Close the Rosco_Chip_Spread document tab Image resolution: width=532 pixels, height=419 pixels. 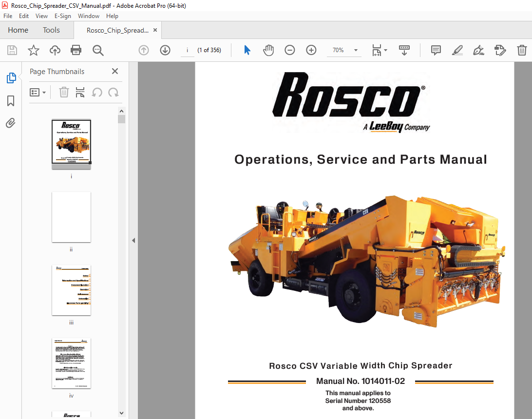point(155,30)
